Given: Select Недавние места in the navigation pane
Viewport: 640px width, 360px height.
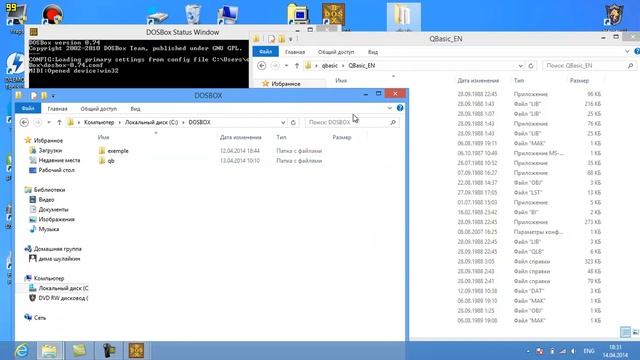Looking at the screenshot, I should [59, 160].
